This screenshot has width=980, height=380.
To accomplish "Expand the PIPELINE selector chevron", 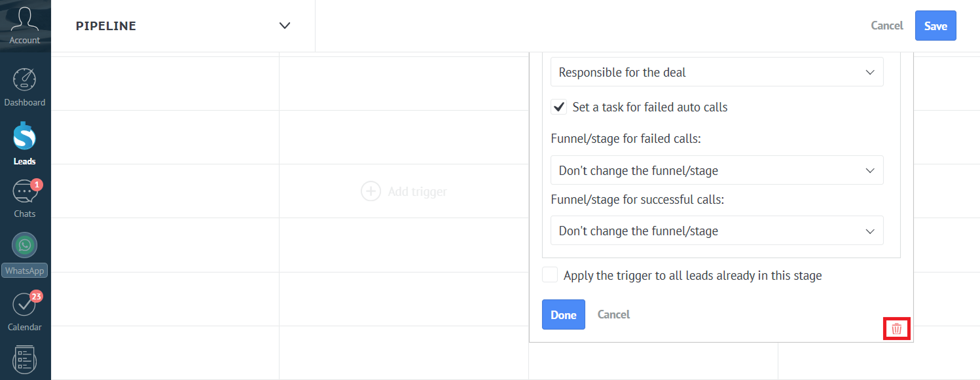I will tap(284, 26).
